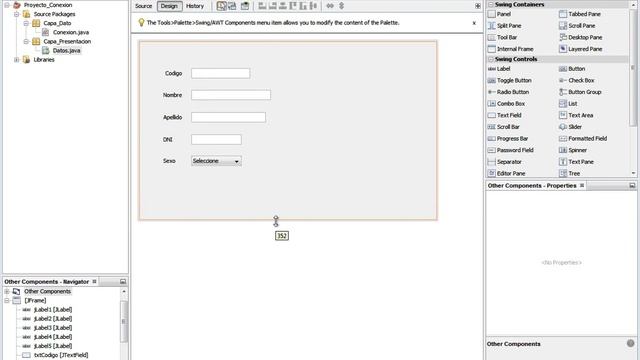Expand the Libraries node
Image resolution: width=640 pixels, height=360 pixels.
[16, 60]
